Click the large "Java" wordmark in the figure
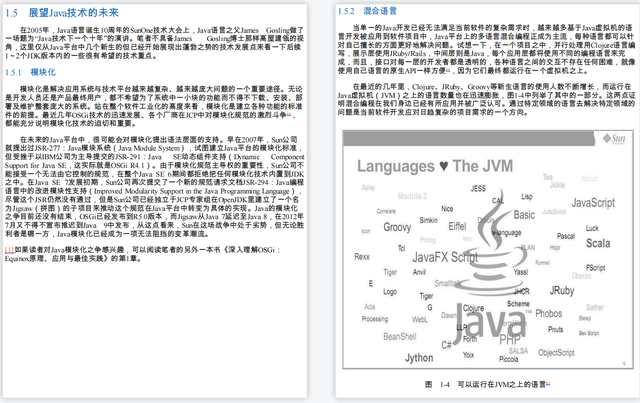Screen dimensions: 640x403 492,324
